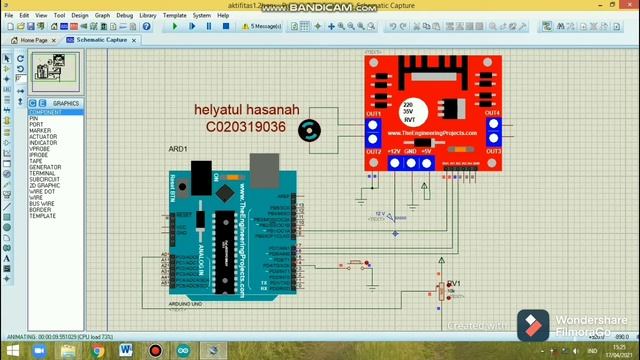The image size is (640, 360).
Task: Stop the simulation
Action: (x=226, y=27)
